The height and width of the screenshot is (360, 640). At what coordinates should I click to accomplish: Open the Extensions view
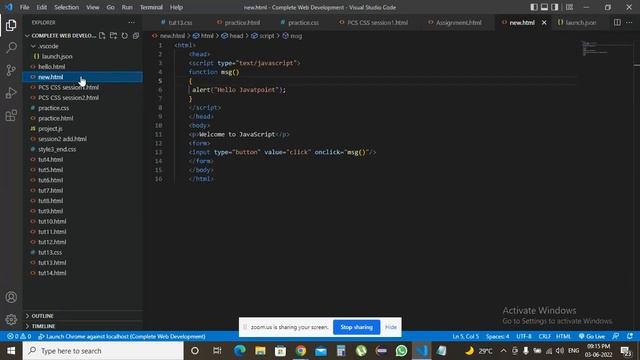[11, 116]
